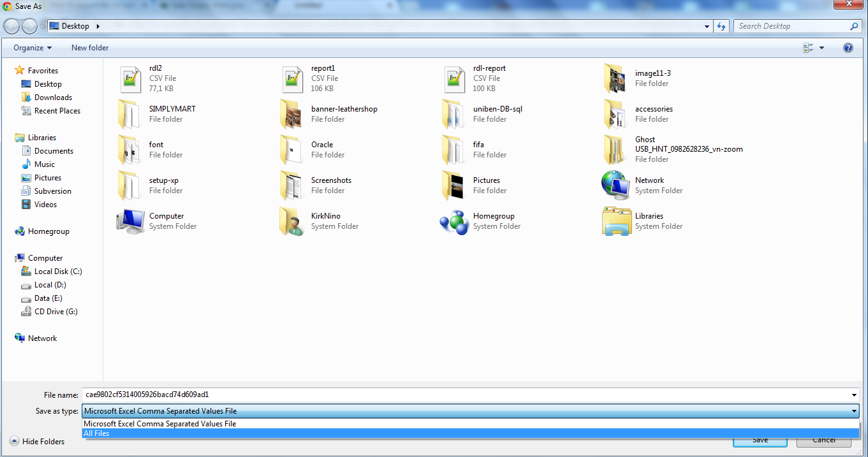The height and width of the screenshot is (457, 868).
Task: Select the Homegroup icon in file list
Action: click(x=454, y=221)
